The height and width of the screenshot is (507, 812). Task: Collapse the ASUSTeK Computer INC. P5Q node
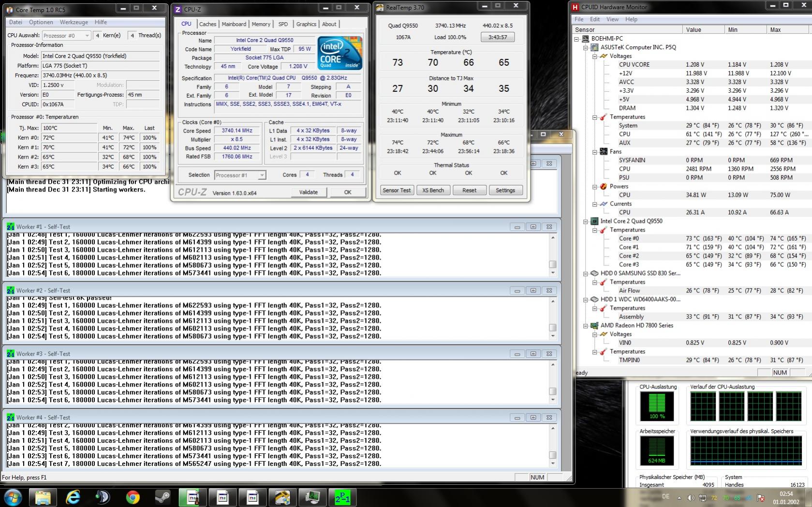(x=586, y=47)
